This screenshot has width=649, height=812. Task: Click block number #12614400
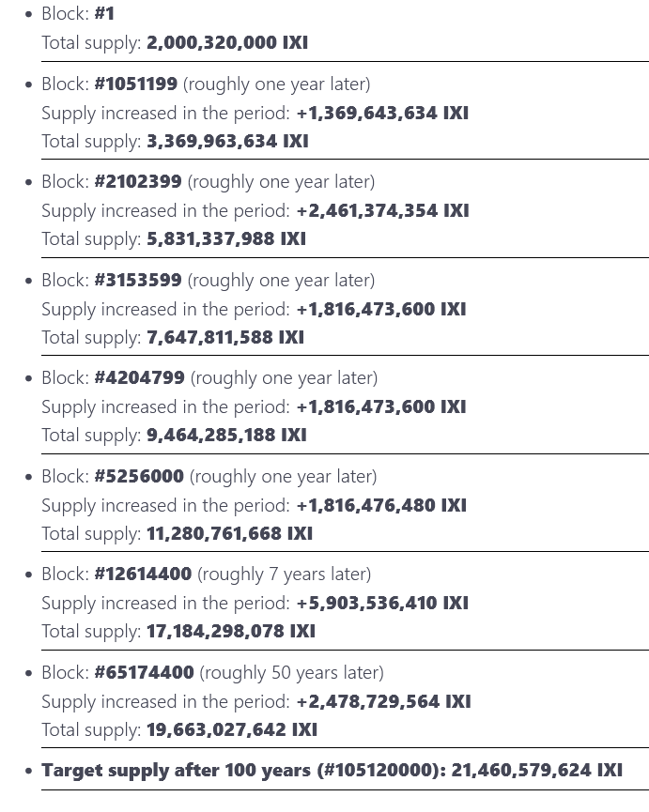143,575
